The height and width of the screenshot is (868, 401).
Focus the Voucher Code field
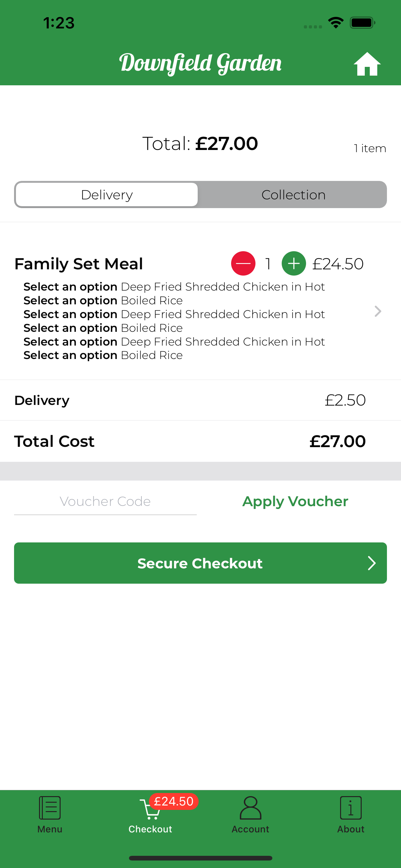coord(105,501)
